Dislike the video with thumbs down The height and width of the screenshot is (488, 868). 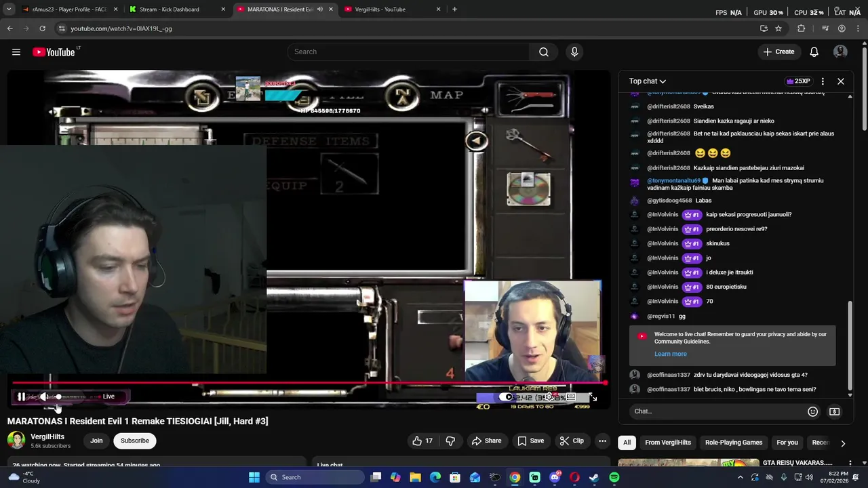(x=450, y=441)
